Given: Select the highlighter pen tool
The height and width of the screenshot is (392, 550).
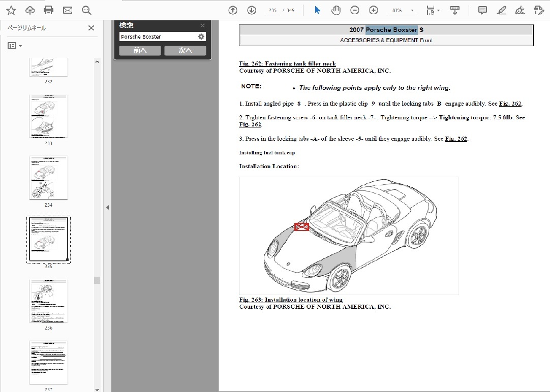Looking at the screenshot, I should coord(501,10).
